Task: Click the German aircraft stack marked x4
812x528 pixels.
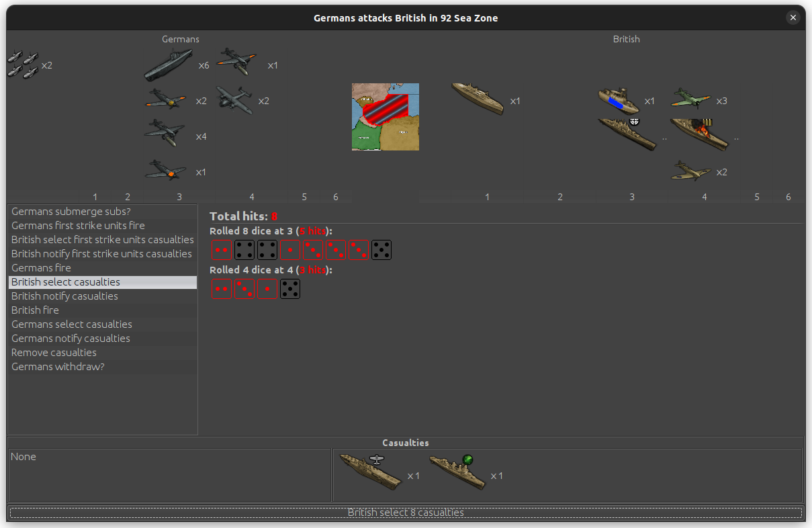Action: tap(165, 133)
